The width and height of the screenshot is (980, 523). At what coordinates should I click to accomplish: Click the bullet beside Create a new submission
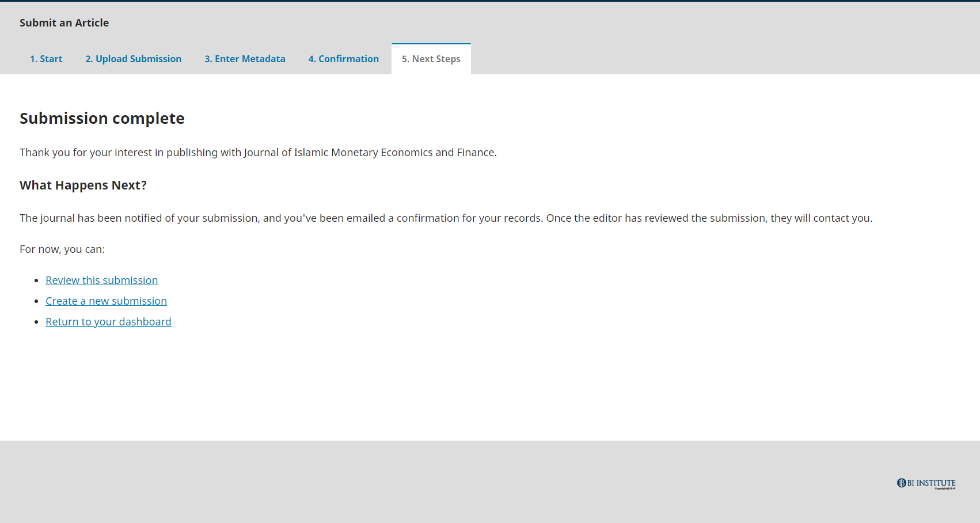pyautogui.click(x=36, y=301)
